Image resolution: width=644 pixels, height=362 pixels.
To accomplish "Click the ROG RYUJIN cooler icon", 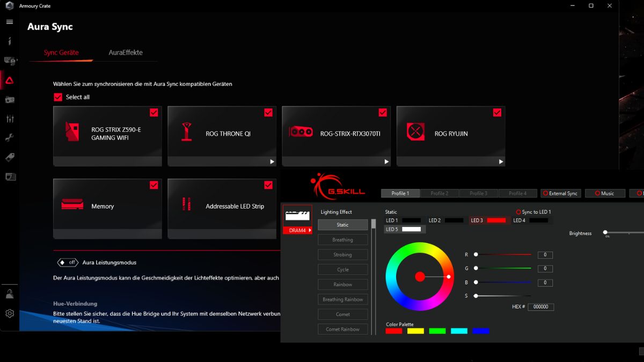I will tap(415, 131).
